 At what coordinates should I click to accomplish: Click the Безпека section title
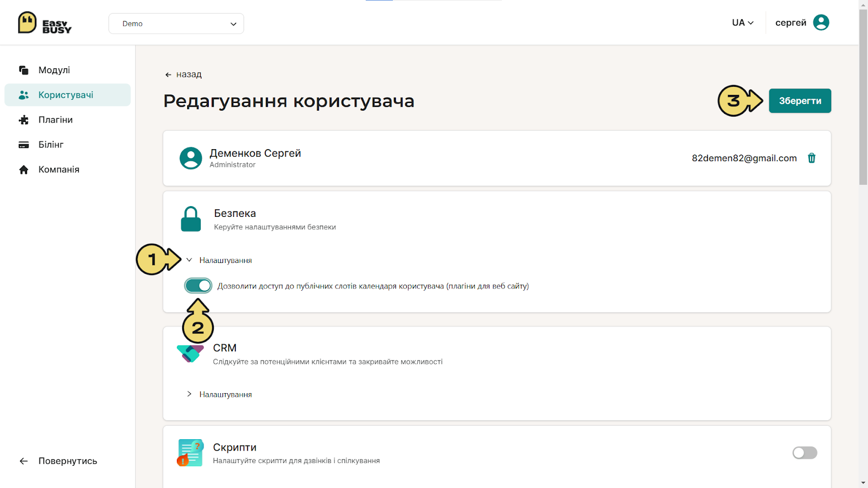point(235,214)
